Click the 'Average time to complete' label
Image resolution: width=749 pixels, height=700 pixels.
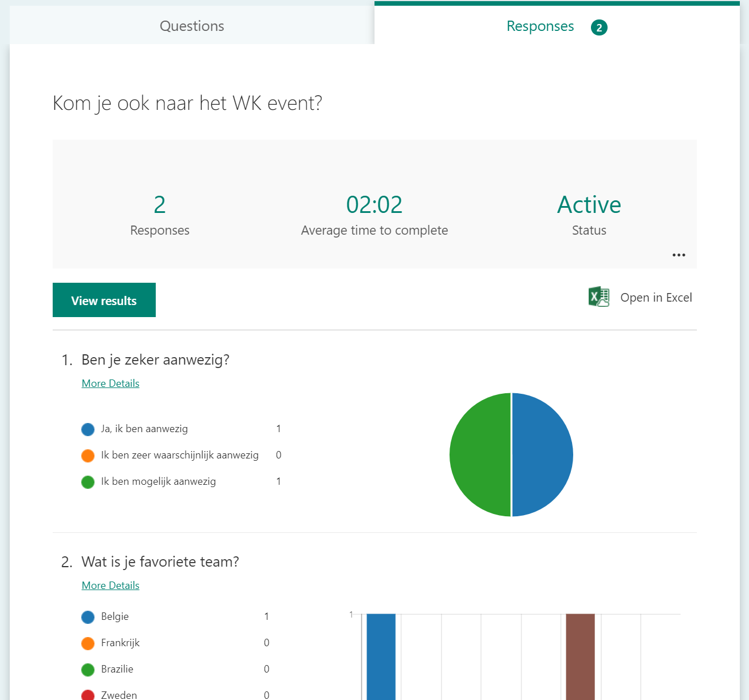(x=374, y=230)
